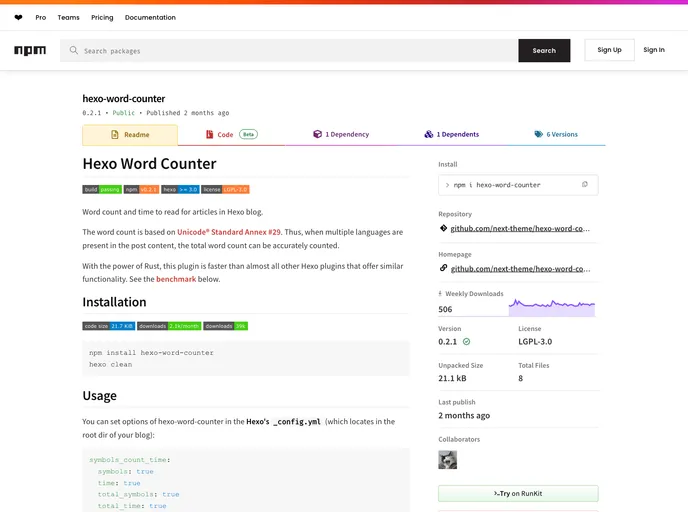The image size is (688, 512).
Task: Click the 21.1 kB unpacked size value
Action: [452, 378]
